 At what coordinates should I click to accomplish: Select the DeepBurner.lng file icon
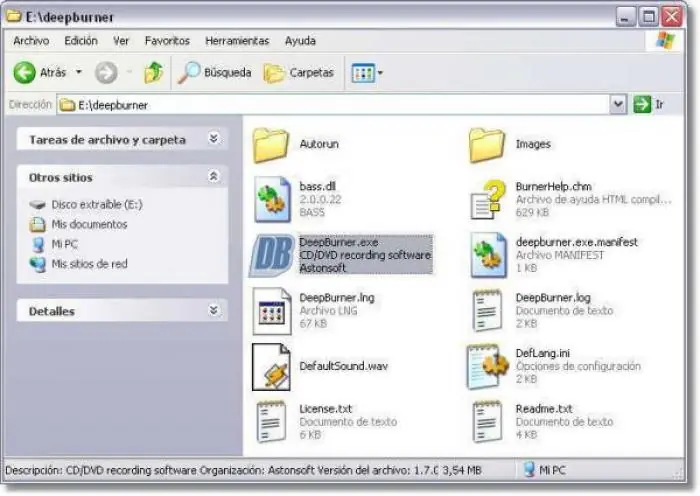pos(272,311)
